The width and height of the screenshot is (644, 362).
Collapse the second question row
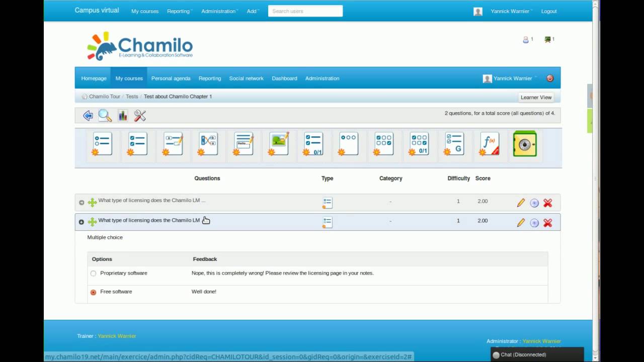82,222
